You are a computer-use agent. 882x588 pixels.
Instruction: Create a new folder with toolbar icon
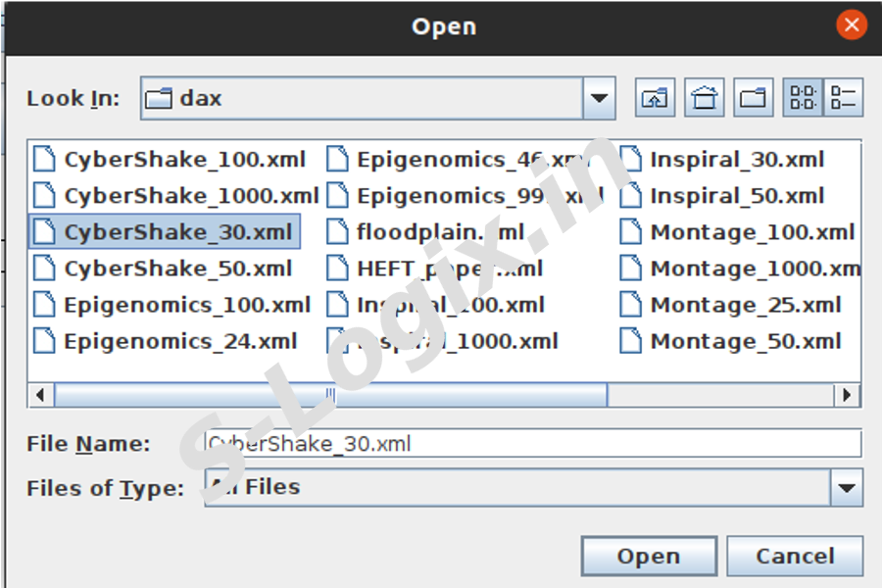754,98
